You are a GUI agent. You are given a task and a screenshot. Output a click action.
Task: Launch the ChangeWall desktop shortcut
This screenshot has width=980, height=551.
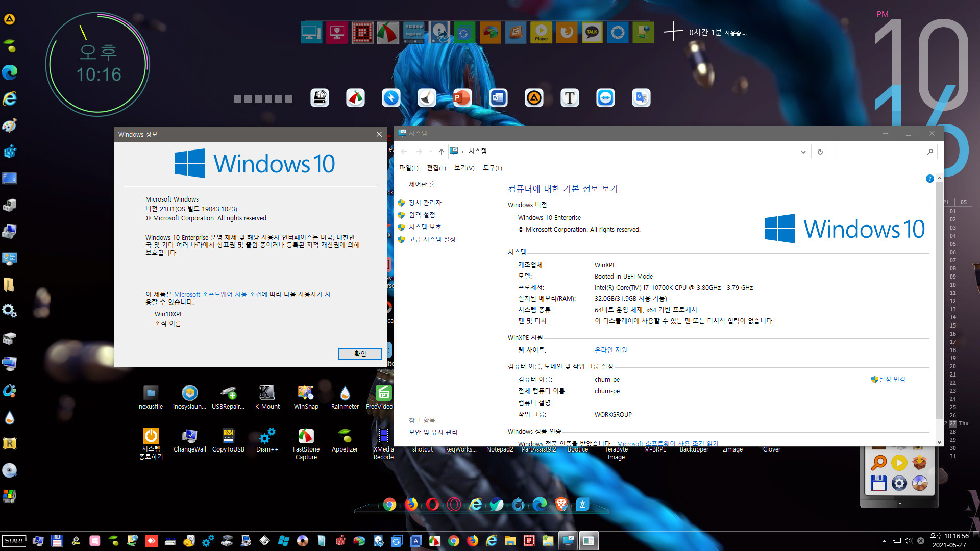(x=189, y=440)
